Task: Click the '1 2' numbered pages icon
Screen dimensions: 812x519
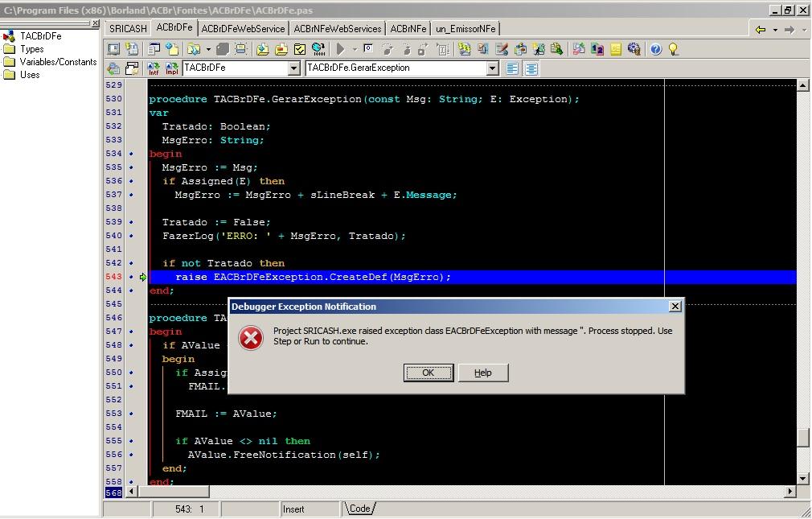Action: coord(597,49)
